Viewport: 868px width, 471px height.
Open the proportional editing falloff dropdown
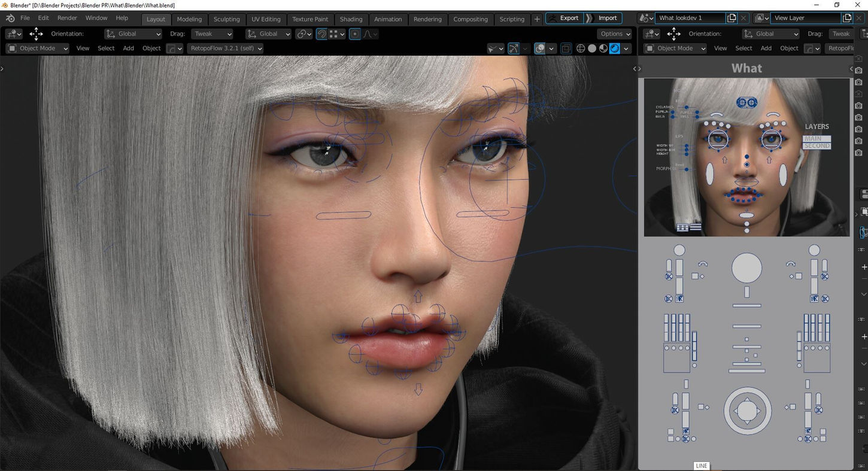coord(369,34)
